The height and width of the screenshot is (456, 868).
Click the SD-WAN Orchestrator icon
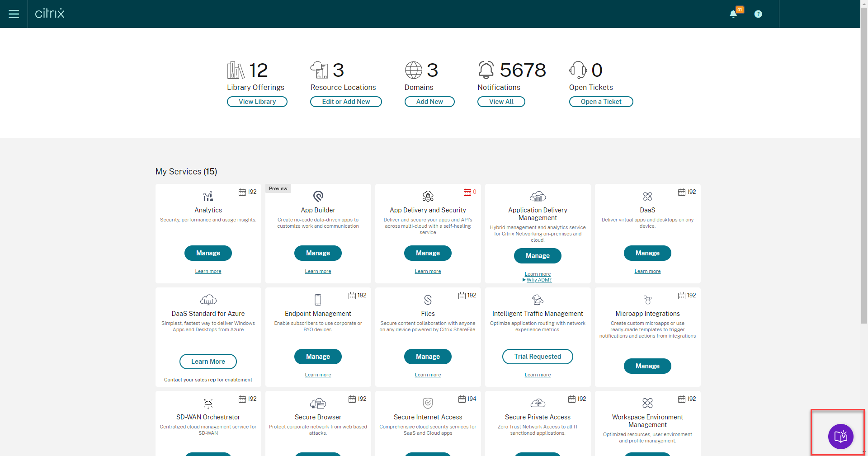click(208, 403)
